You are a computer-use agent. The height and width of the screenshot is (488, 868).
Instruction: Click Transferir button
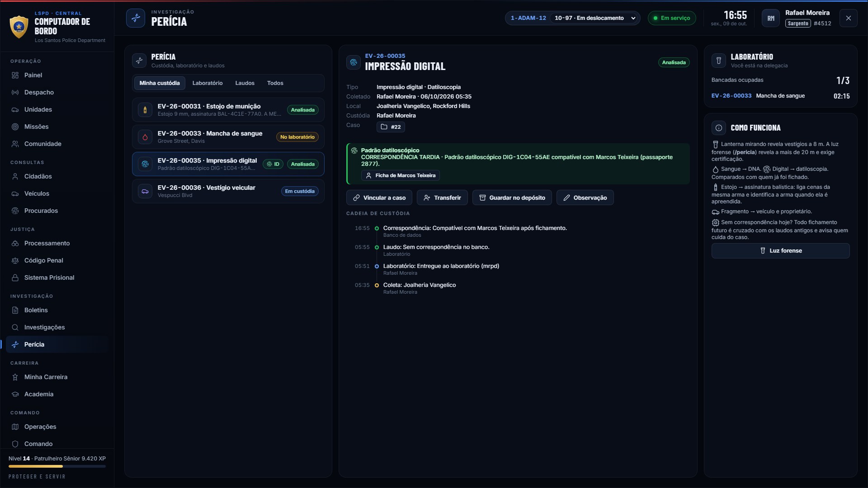[442, 198]
